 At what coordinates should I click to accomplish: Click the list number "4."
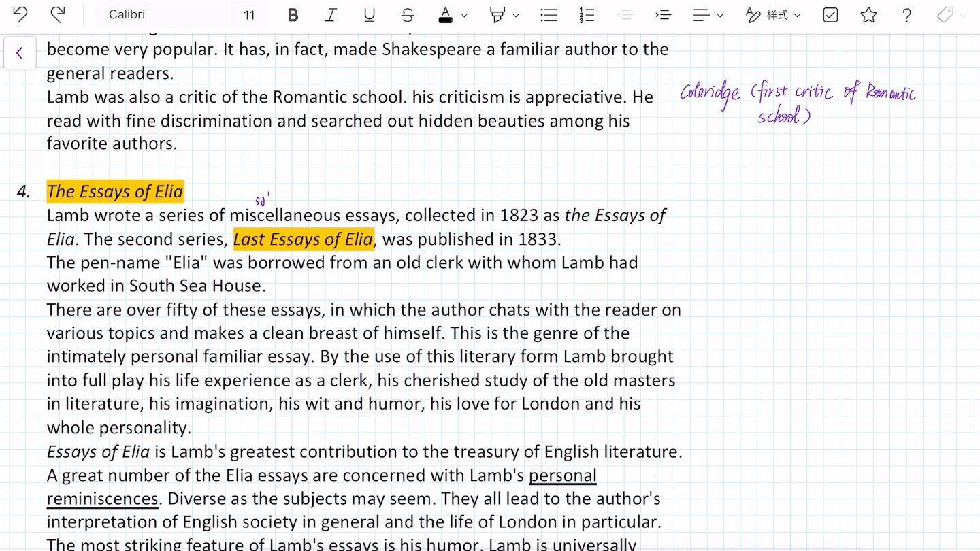click(24, 192)
